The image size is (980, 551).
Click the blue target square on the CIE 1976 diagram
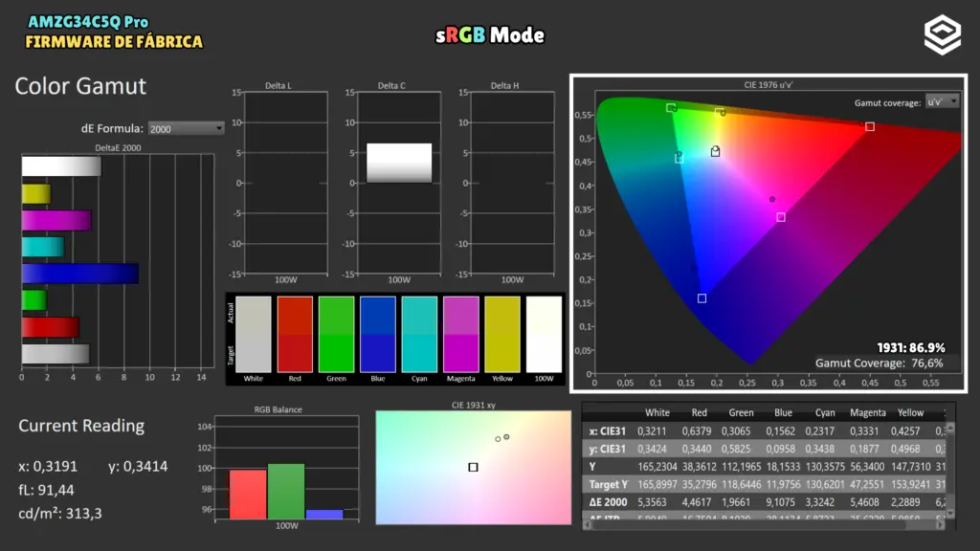pyautogui.click(x=702, y=298)
